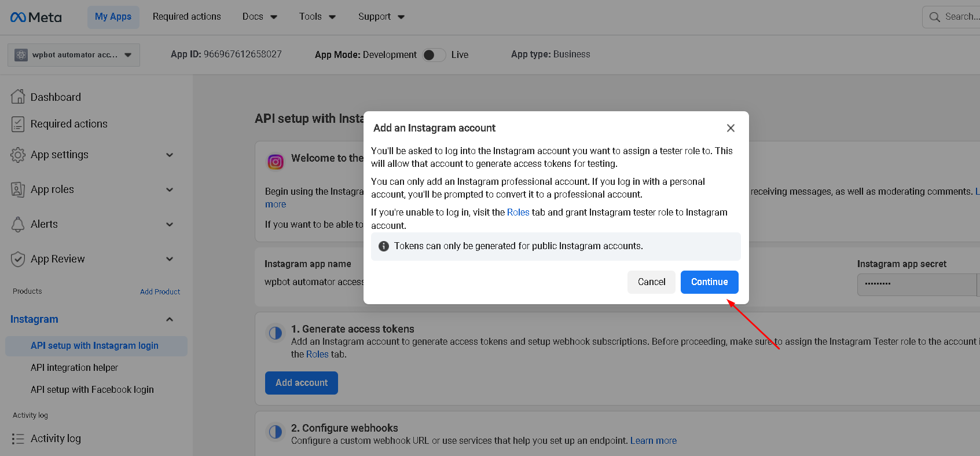Image resolution: width=980 pixels, height=456 pixels.
Task: Click the Alerts bell icon
Action: pos(18,224)
